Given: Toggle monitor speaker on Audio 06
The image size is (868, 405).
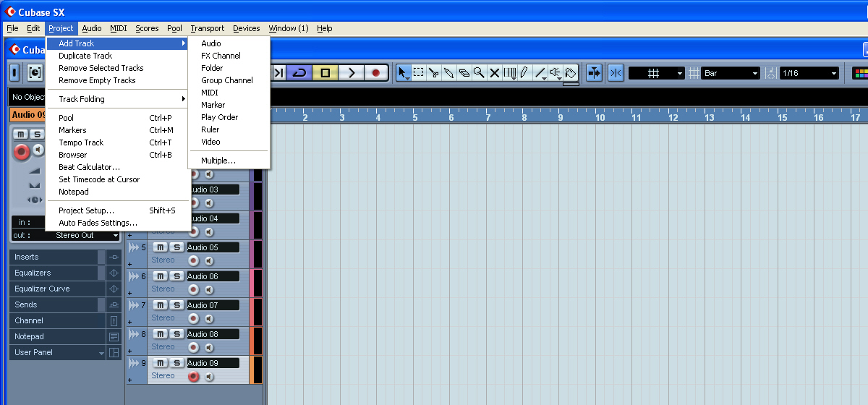Looking at the screenshot, I should point(209,289).
